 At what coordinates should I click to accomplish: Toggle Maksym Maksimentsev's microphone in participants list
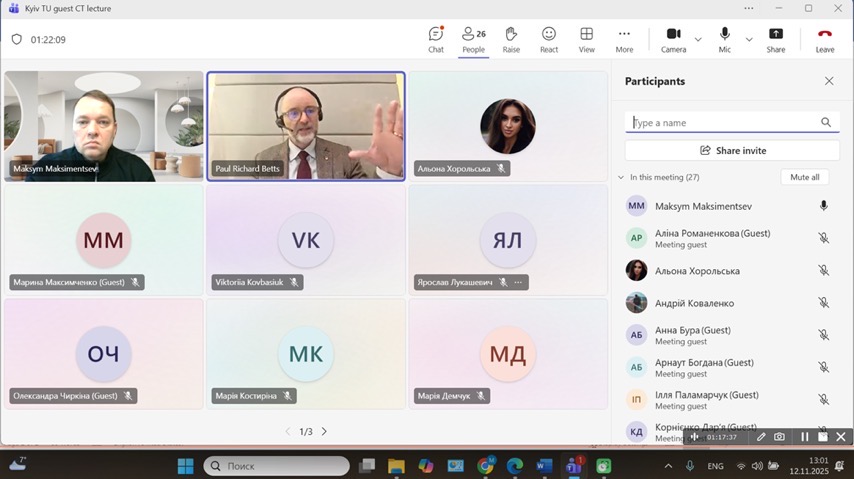coord(823,206)
